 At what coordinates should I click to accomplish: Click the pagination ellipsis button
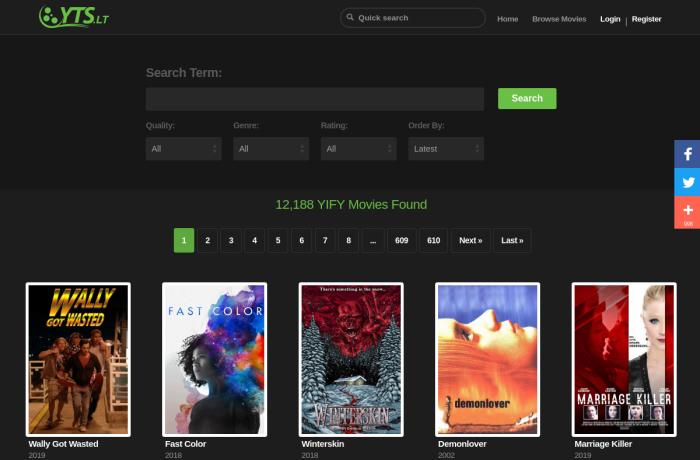point(373,240)
